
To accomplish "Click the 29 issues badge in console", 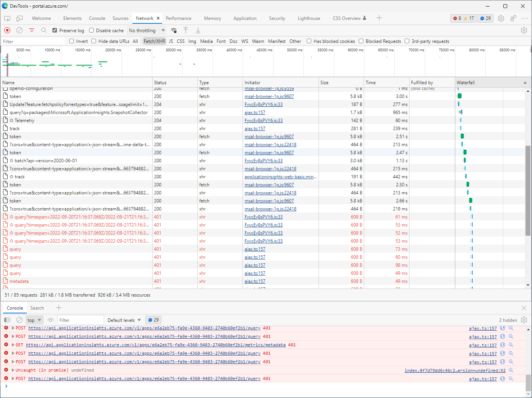I will [153, 320].
